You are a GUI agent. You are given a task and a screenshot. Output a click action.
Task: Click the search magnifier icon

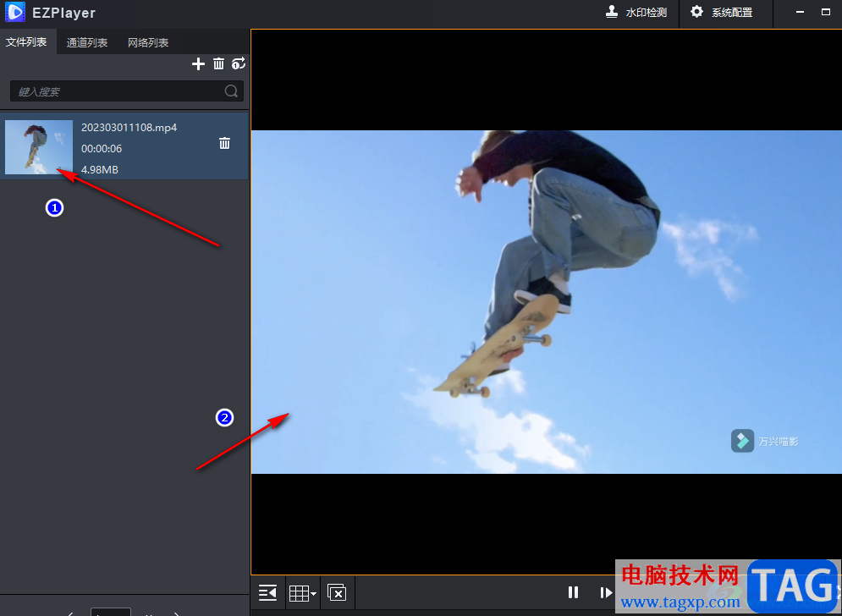coord(231,91)
